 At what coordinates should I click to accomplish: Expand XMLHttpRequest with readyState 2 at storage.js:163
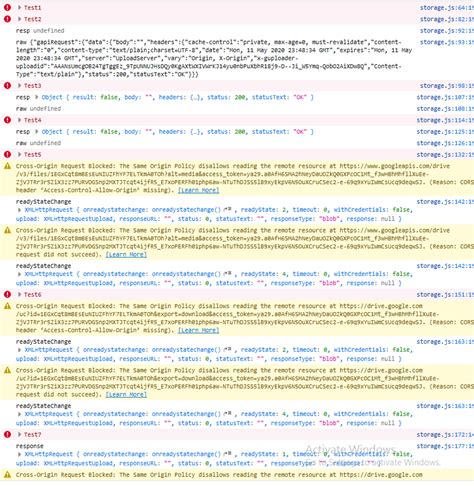20,350
